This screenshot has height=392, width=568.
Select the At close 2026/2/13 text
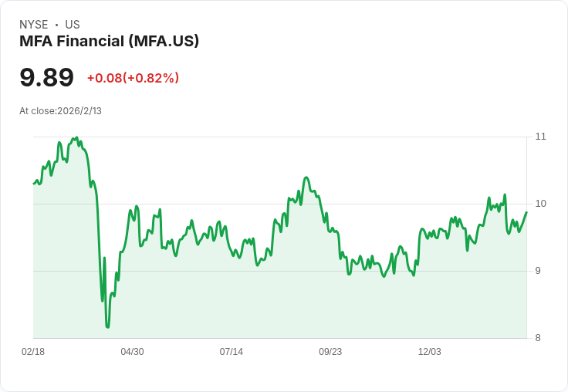[60, 111]
